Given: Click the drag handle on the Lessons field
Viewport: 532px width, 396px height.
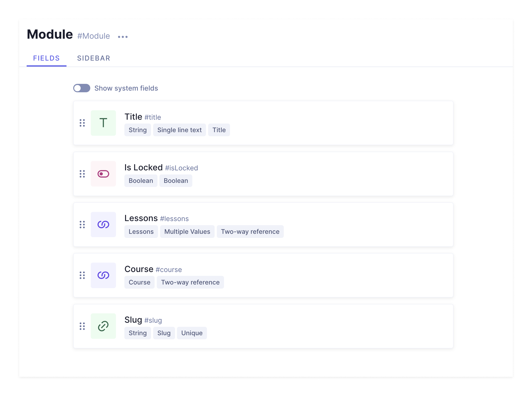Looking at the screenshot, I should [x=82, y=224].
